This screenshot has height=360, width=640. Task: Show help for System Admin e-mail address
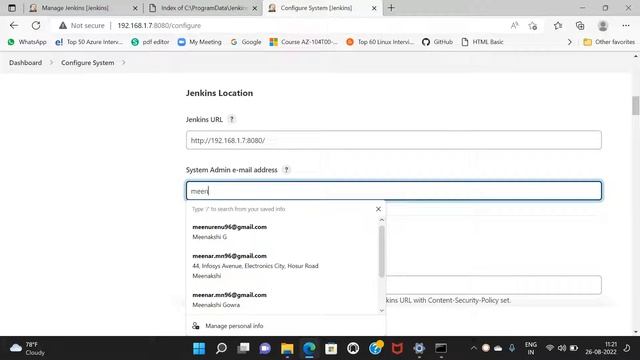tap(286, 169)
